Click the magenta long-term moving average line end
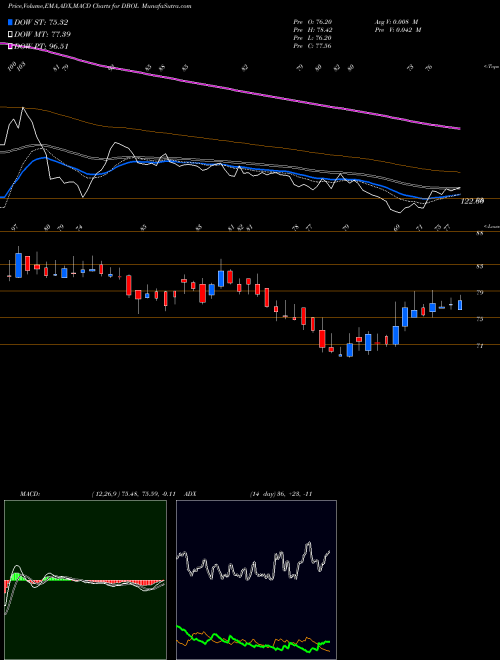This screenshot has height=660, width=500. pos(458,128)
